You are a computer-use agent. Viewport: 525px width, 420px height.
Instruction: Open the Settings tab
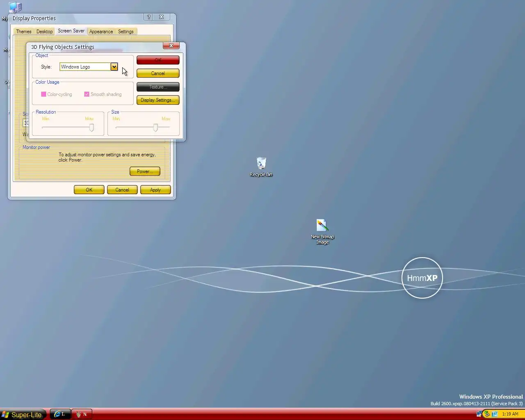126,32
